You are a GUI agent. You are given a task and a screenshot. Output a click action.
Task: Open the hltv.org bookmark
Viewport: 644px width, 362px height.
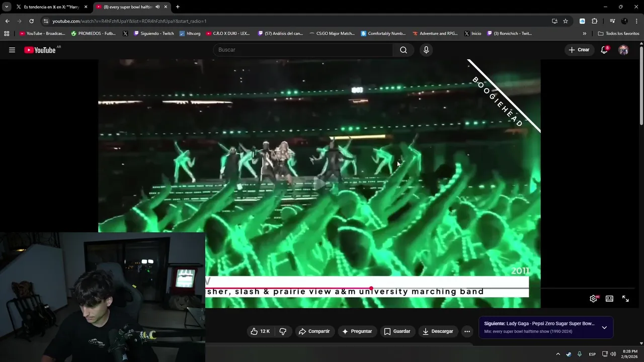(190, 34)
